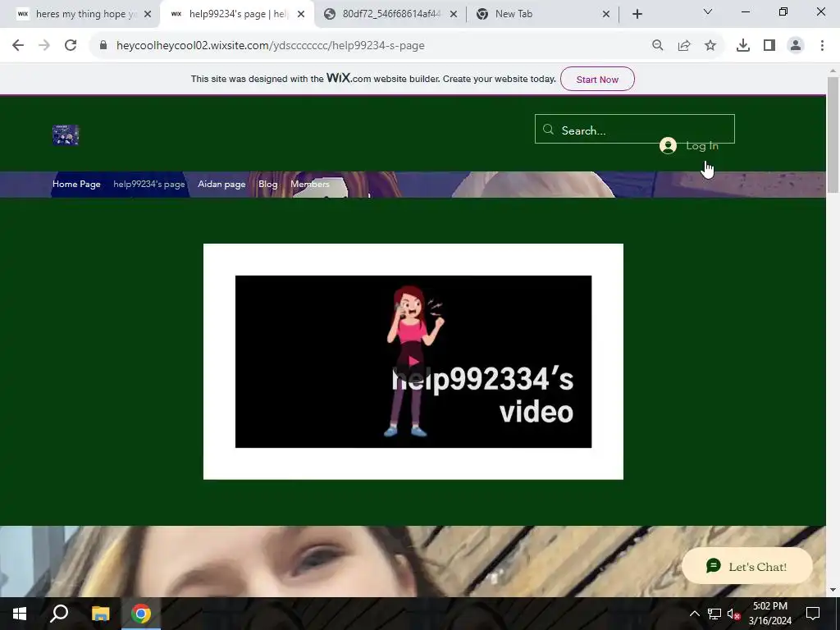Share this page icon in the address bar
Image resolution: width=840 pixels, height=630 pixels.
pyautogui.click(x=684, y=46)
